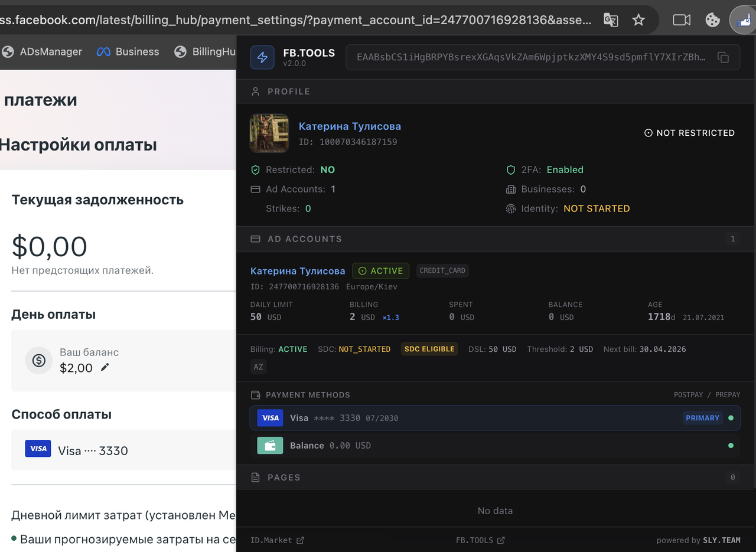Open the FB.TOOLS link in the footer
Image resolution: width=756 pixels, height=552 pixels.
click(x=480, y=540)
